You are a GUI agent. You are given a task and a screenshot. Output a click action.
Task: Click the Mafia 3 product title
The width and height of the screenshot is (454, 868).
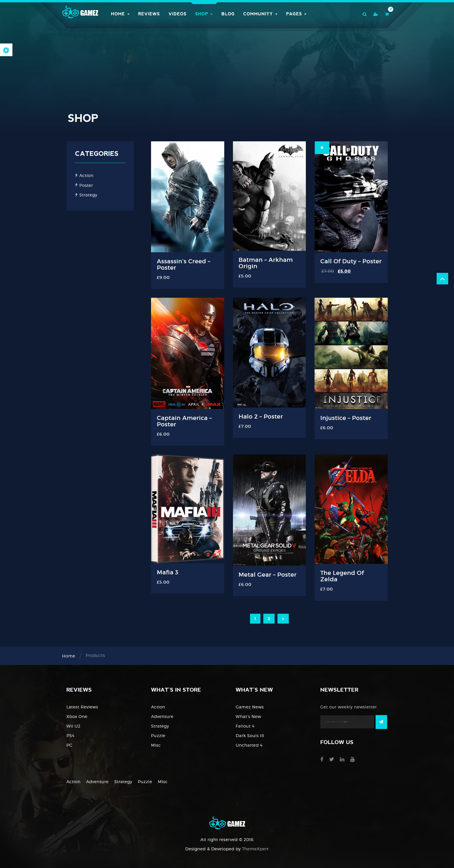coord(168,572)
